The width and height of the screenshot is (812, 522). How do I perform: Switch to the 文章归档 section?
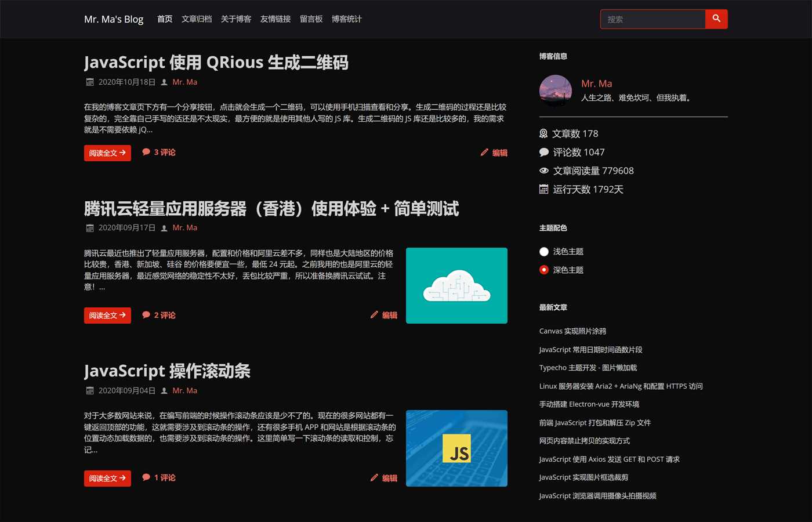(197, 19)
